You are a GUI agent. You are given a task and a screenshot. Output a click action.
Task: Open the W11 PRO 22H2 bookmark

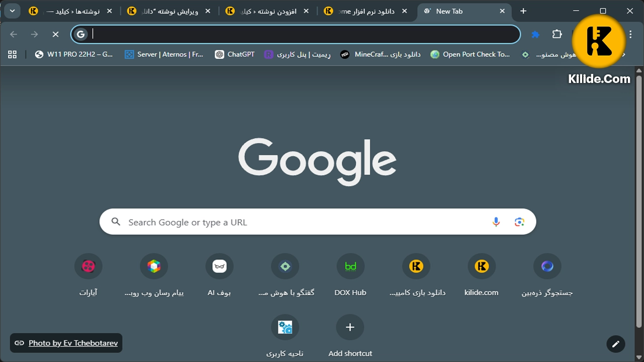pyautogui.click(x=74, y=54)
